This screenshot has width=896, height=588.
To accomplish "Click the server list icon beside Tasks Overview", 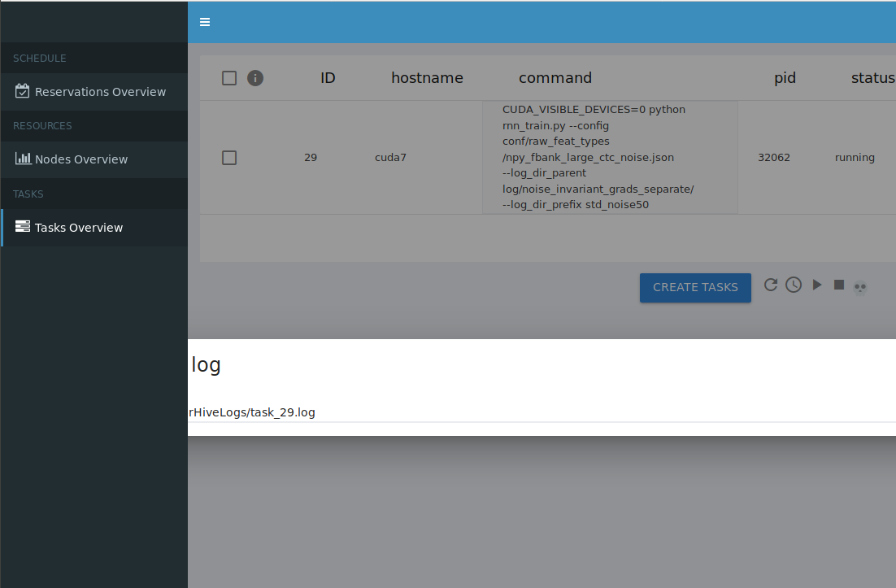I will [22, 226].
